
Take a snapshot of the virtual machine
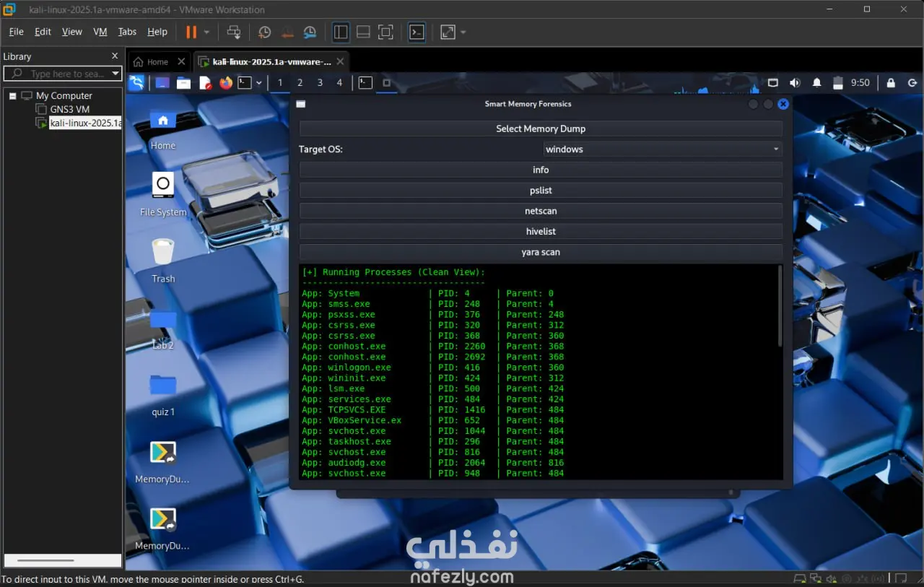coord(265,32)
